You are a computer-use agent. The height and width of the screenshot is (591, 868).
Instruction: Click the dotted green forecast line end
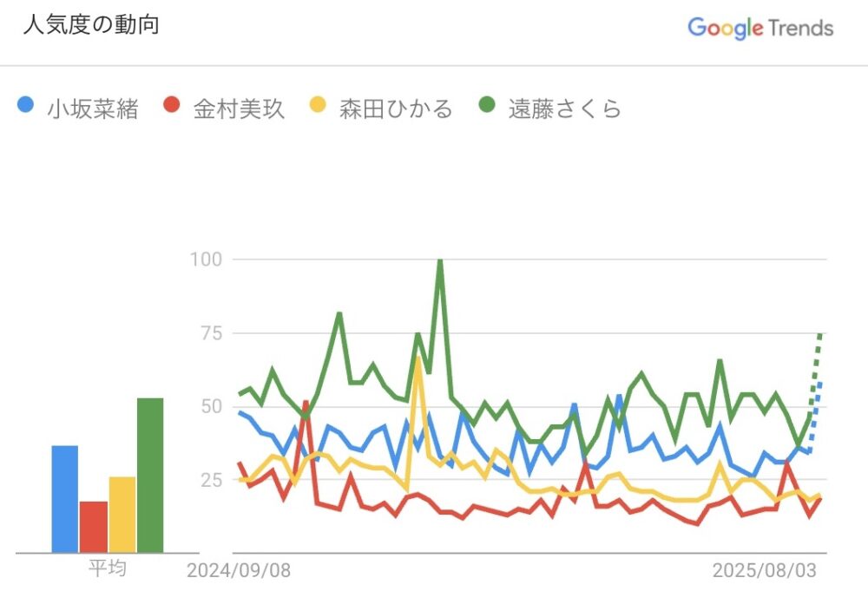pos(820,334)
